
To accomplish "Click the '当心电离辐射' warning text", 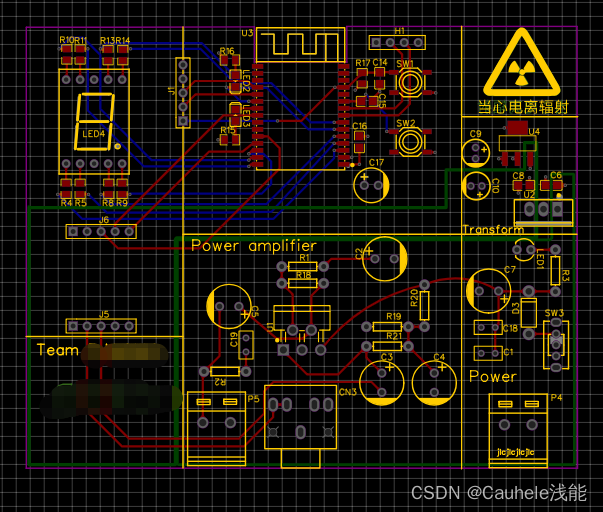I will [523, 107].
